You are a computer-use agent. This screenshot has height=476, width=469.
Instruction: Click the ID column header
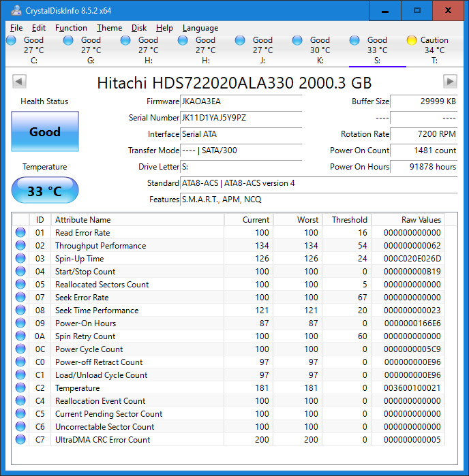[40, 219]
